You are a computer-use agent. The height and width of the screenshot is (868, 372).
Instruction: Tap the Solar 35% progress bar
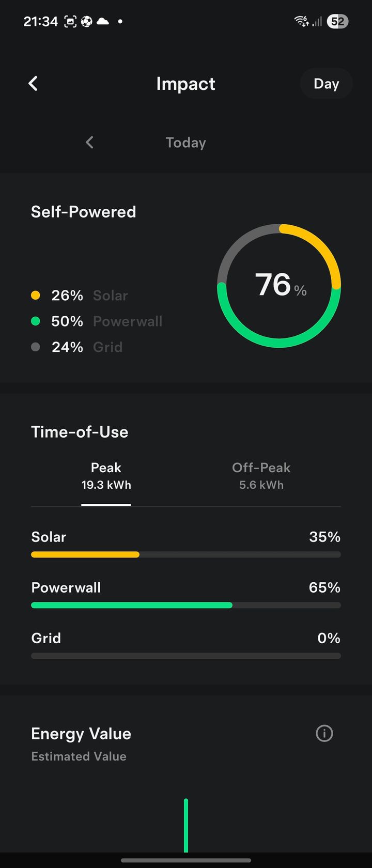click(x=186, y=554)
